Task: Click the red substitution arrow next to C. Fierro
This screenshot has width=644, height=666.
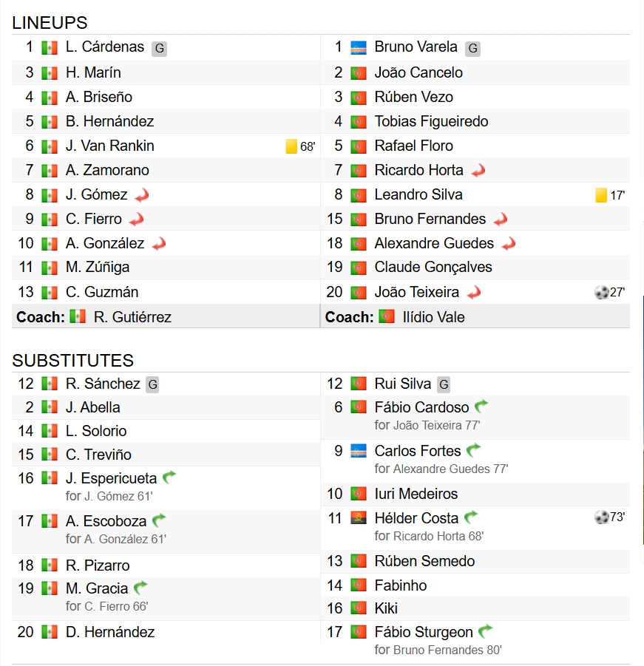Action: pos(136,220)
